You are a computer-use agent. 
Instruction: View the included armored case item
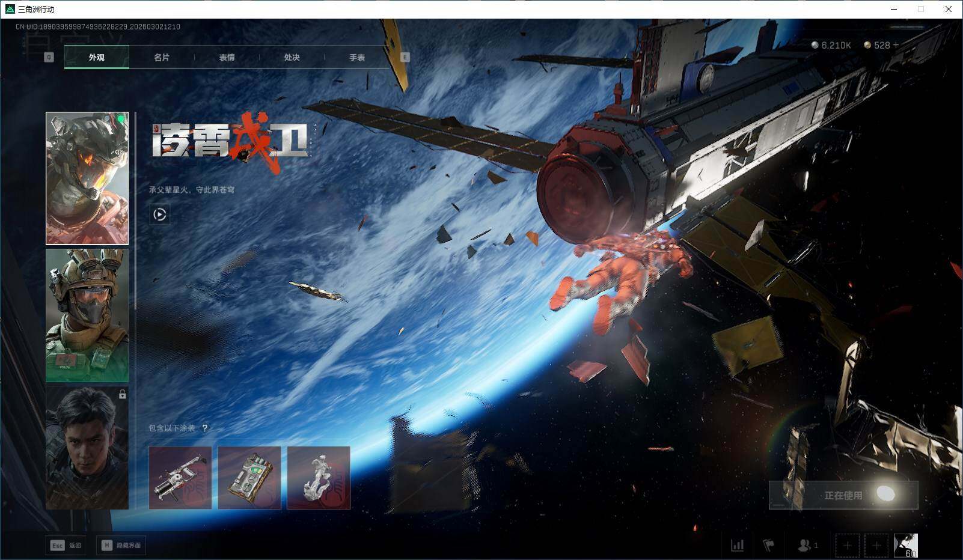[x=249, y=478]
